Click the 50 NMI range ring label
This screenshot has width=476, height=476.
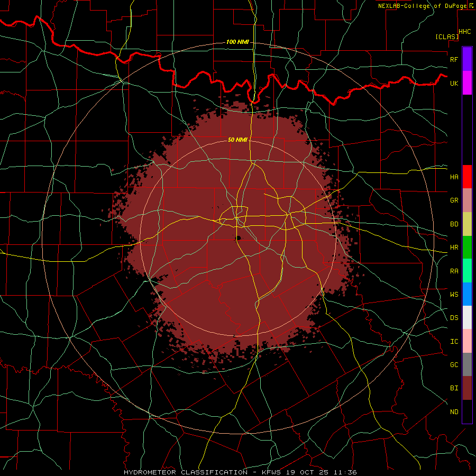237,140
